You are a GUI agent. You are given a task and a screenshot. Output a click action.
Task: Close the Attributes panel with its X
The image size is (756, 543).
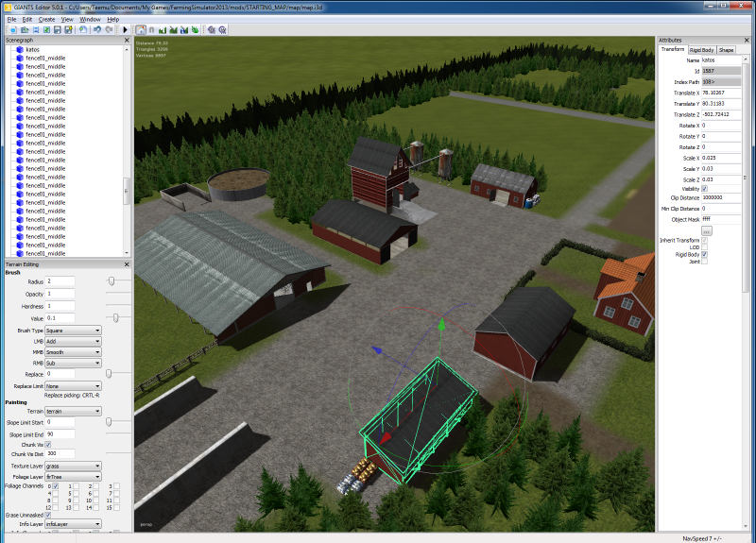click(x=746, y=41)
